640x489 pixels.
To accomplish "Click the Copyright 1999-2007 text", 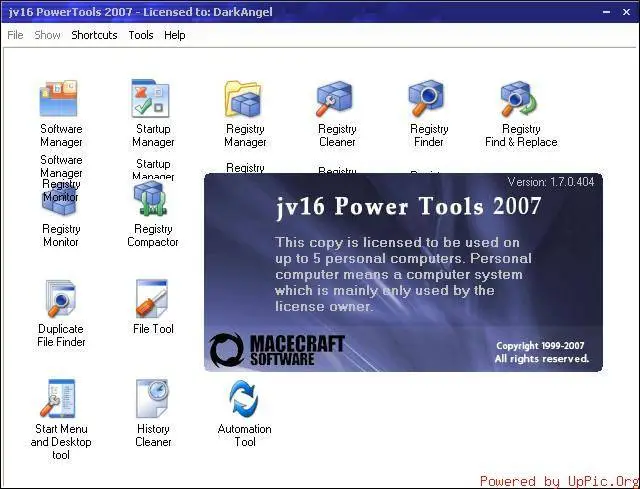I will tap(540, 346).
